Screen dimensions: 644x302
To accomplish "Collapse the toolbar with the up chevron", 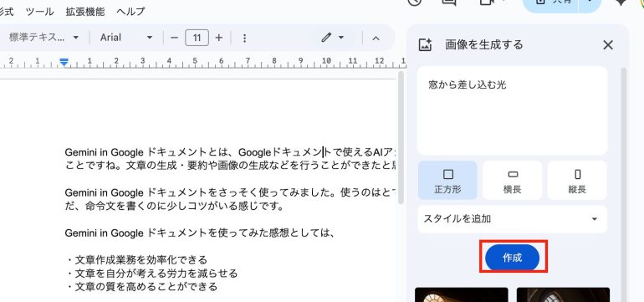I will pos(376,38).
